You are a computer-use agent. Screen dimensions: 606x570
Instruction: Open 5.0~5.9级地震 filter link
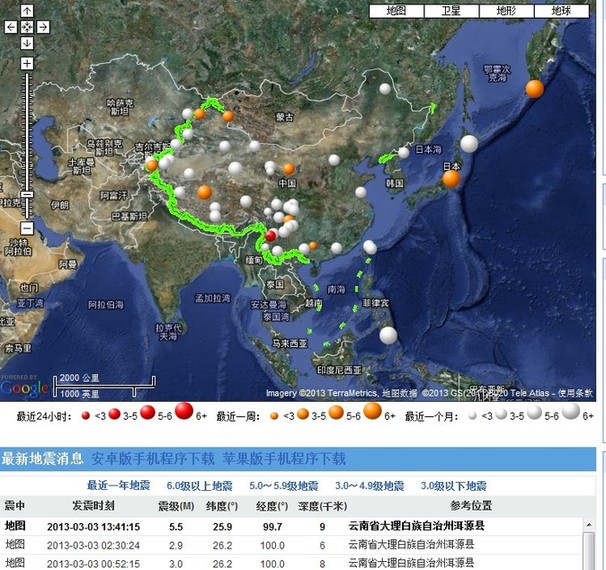coord(284,486)
